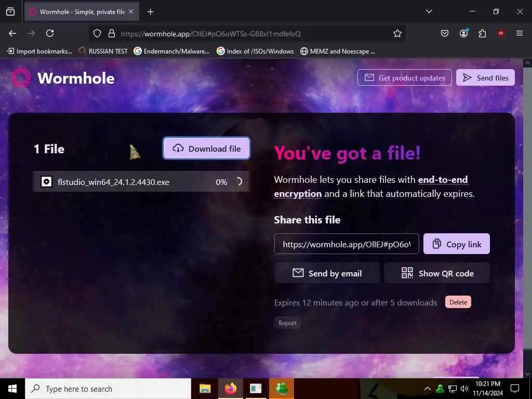This screenshot has width=532, height=399.
Task: Close the Wormhole tab
Action: pos(131,11)
